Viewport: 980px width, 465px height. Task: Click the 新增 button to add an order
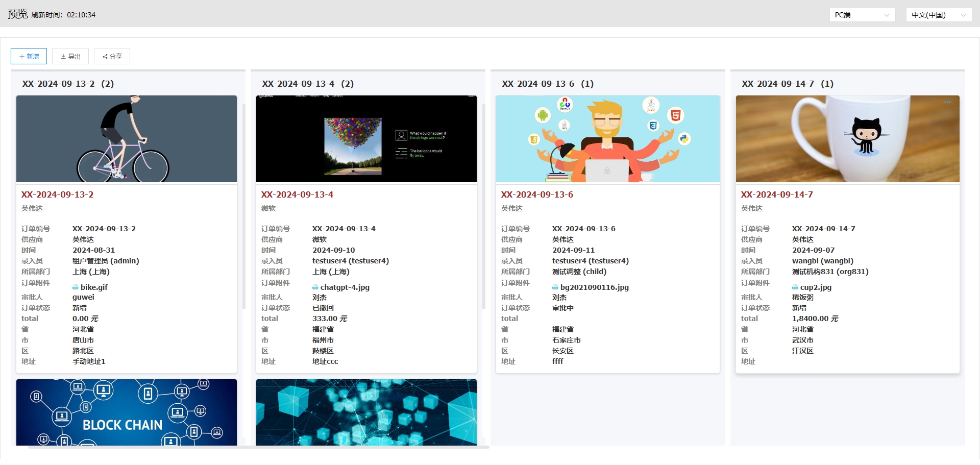tap(29, 56)
